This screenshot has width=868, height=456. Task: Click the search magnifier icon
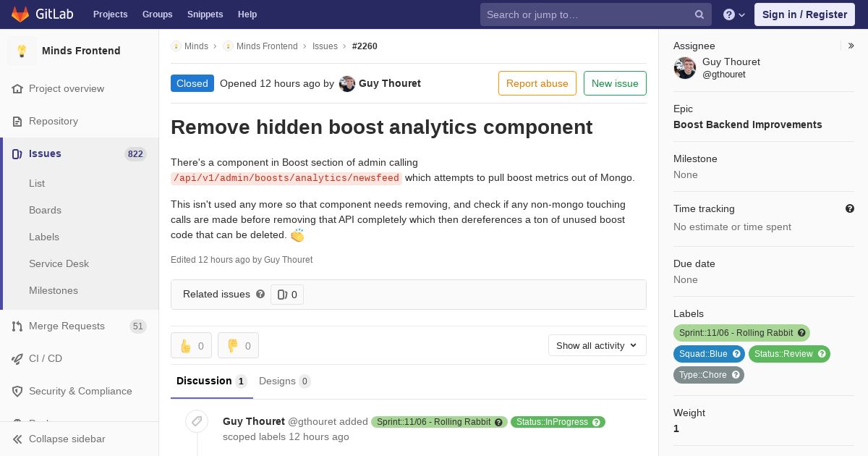(x=699, y=14)
